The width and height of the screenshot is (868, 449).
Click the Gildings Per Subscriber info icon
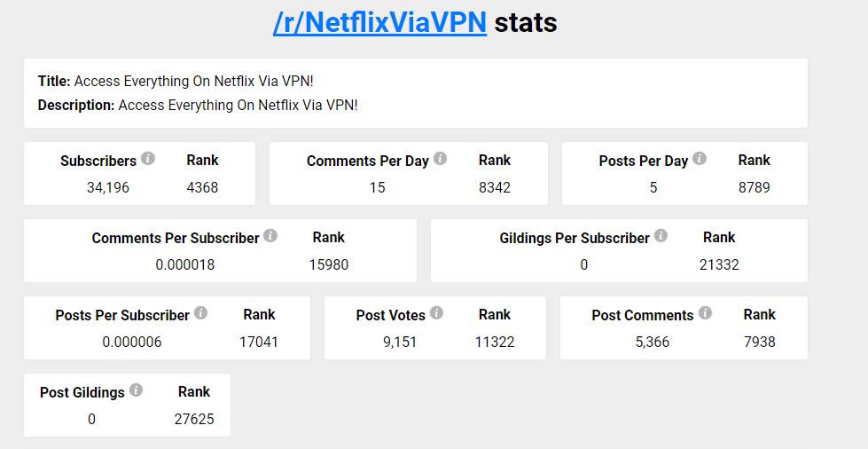pos(661,236)
